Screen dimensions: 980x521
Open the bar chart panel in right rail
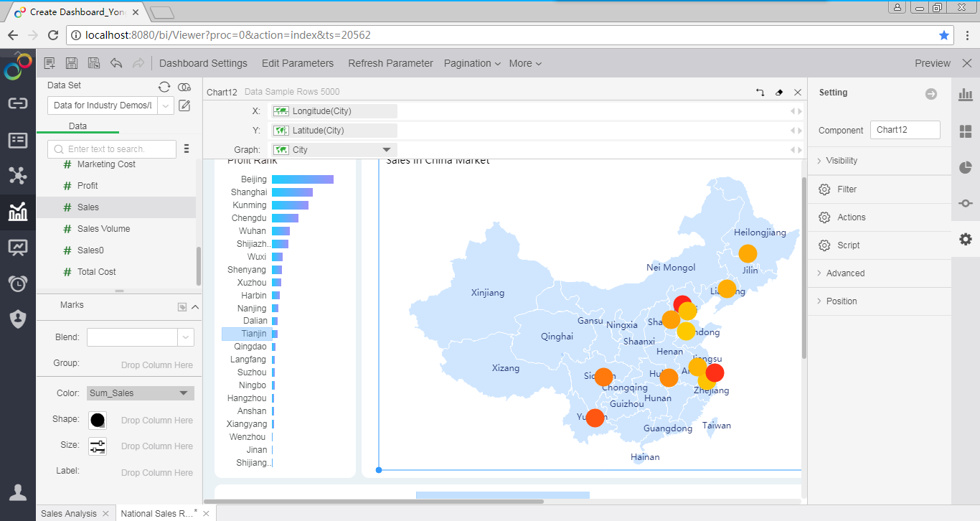click(x=966, y=95)
